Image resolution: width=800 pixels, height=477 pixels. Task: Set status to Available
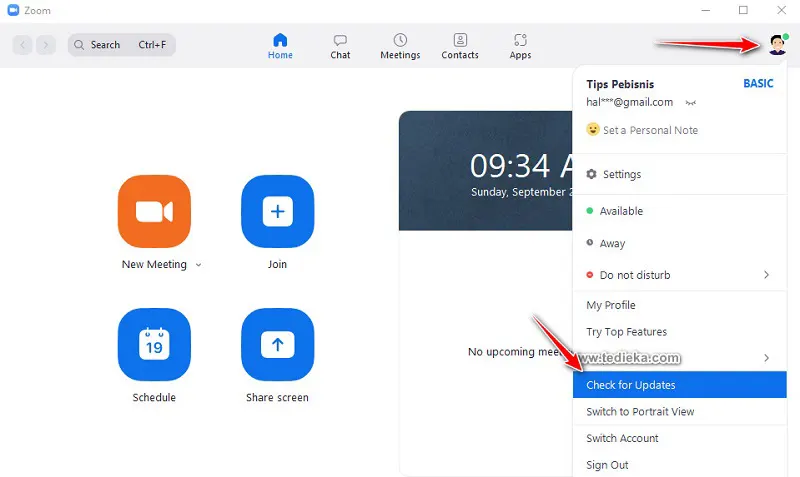(x=680, y=211)
